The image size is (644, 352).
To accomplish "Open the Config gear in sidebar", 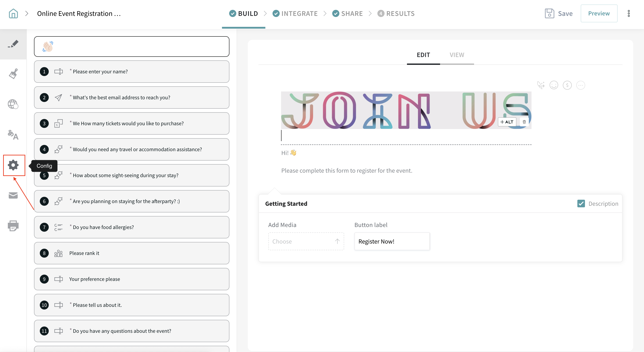I will [x=13, y=165].
